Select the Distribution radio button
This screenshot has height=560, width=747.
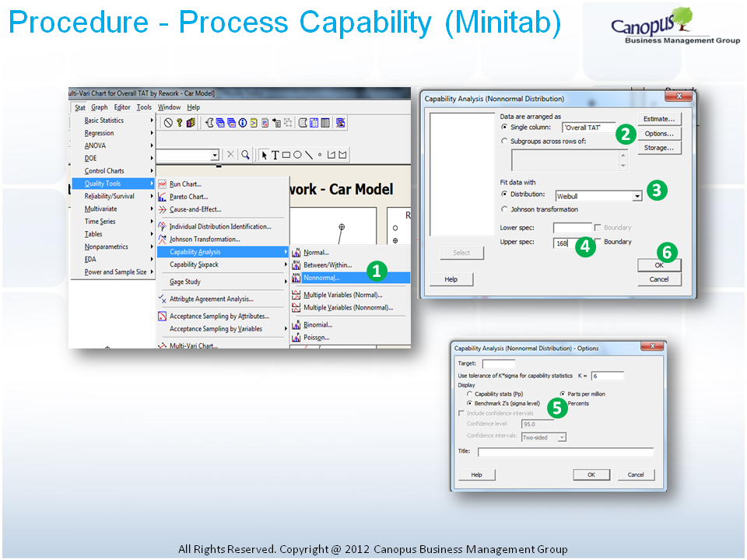(x=504, y=194)
